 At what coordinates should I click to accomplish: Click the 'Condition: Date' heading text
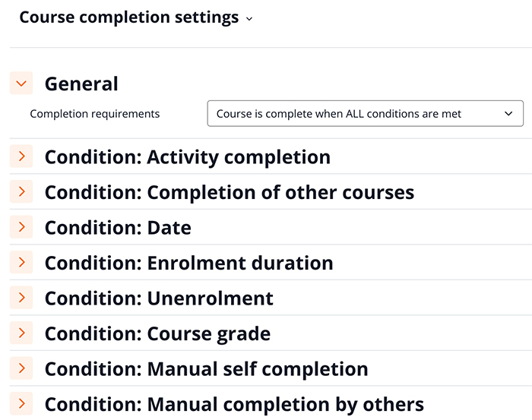pos(118,228)
